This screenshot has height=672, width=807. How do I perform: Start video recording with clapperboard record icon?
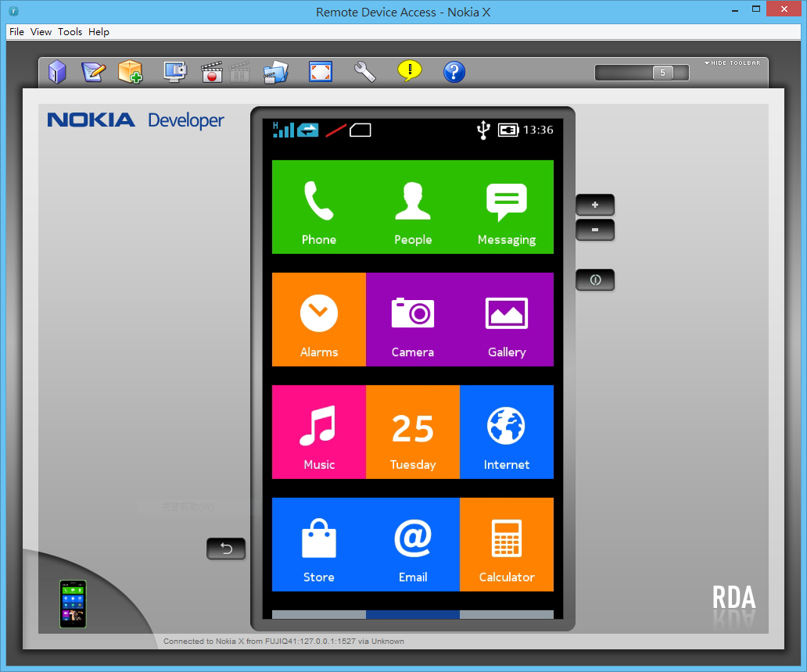pyautogui.click(x=212, y=72)
